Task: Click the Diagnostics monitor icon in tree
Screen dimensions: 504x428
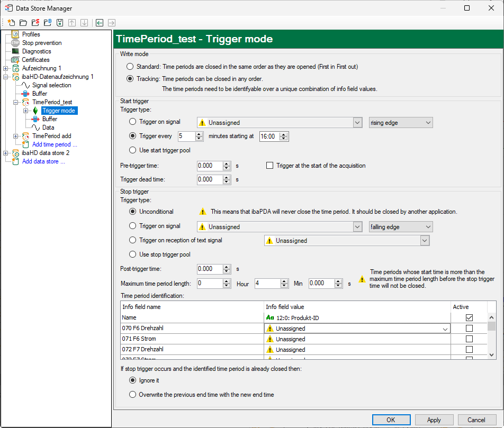Action: click(15, 51)
